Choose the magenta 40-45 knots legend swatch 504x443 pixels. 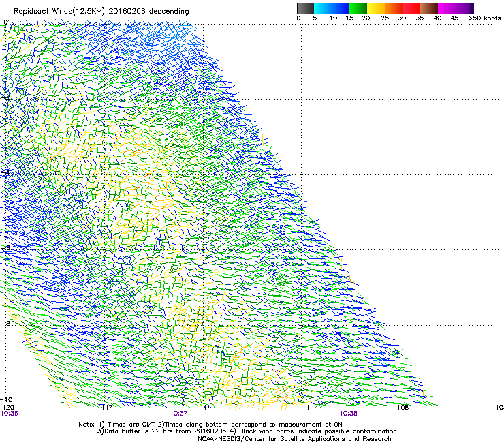[447, 8]
